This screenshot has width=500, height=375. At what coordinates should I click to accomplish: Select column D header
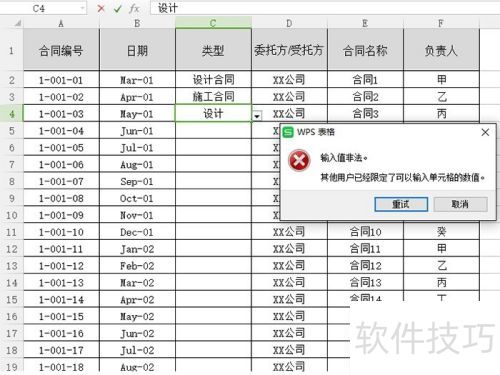(289, 23)
